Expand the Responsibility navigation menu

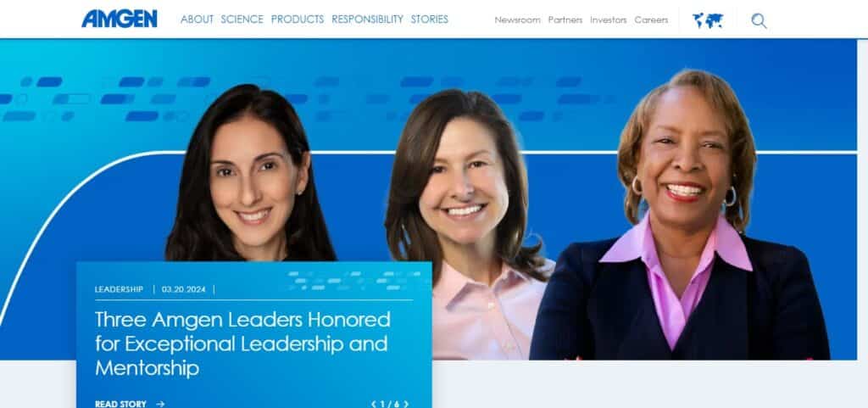[x=367, y=20]
